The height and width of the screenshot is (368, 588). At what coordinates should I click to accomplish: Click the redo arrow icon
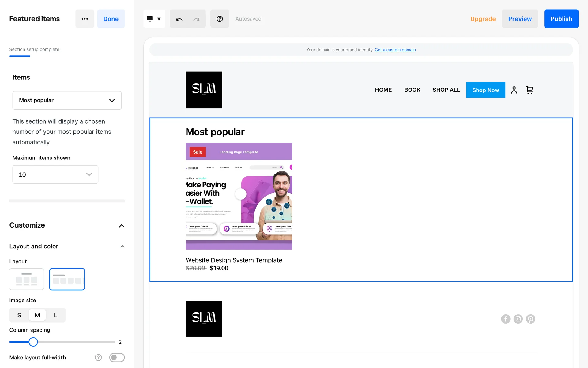click(x=196, y=19)
